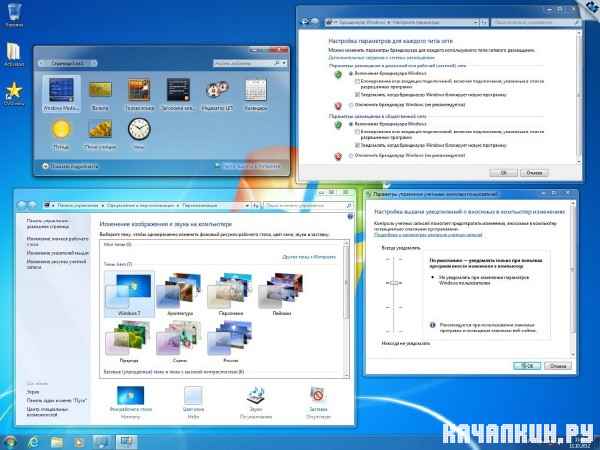
Task: Select the Windows Media Center gadget
Action: 61,94
